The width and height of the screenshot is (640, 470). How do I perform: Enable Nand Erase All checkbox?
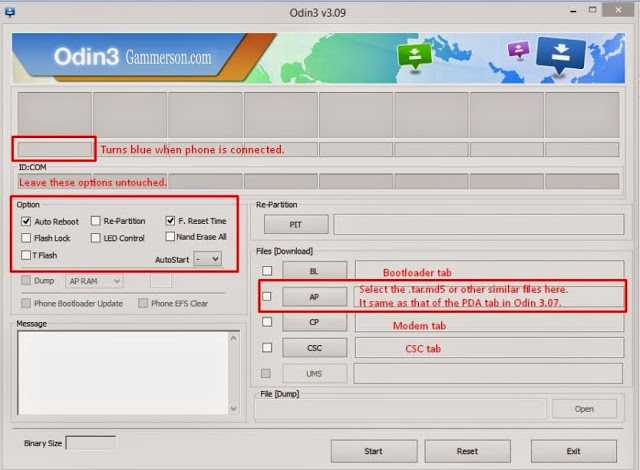[x=171, y=237]
